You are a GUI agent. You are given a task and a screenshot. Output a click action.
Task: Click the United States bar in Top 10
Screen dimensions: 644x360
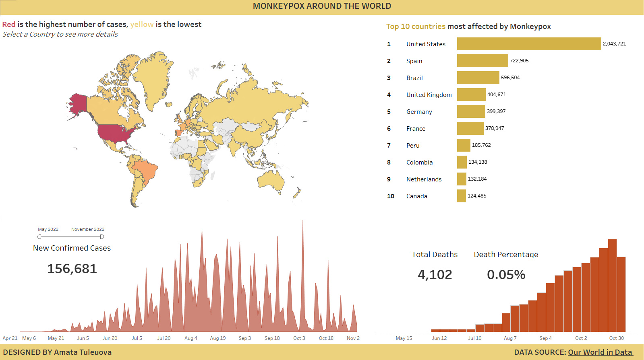528,44
